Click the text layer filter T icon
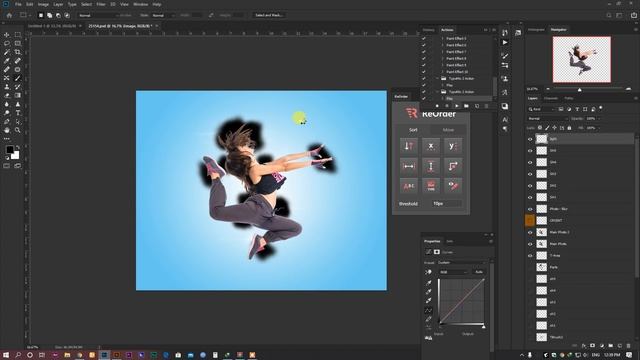 coord(577,109)
